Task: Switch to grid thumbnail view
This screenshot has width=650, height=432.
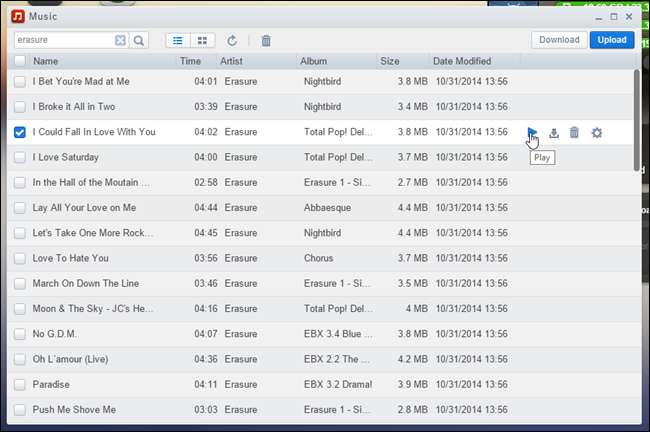Action: pos(202,41)
